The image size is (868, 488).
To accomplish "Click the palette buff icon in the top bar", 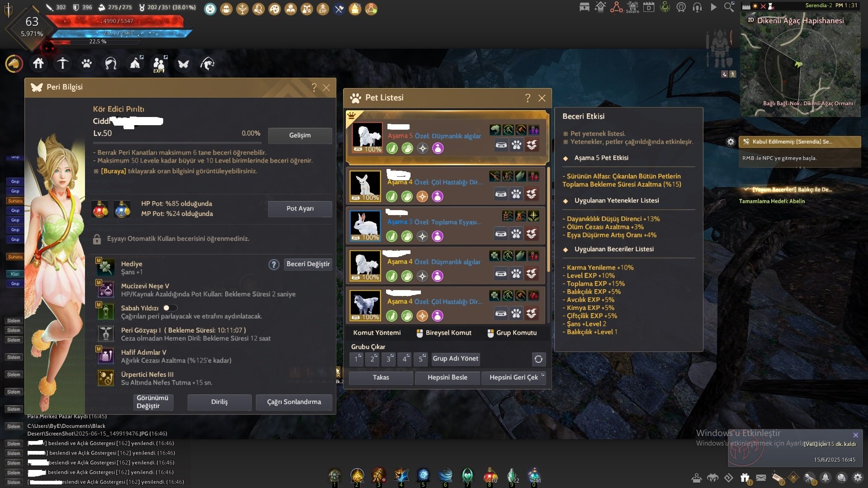I will (274, 9).
